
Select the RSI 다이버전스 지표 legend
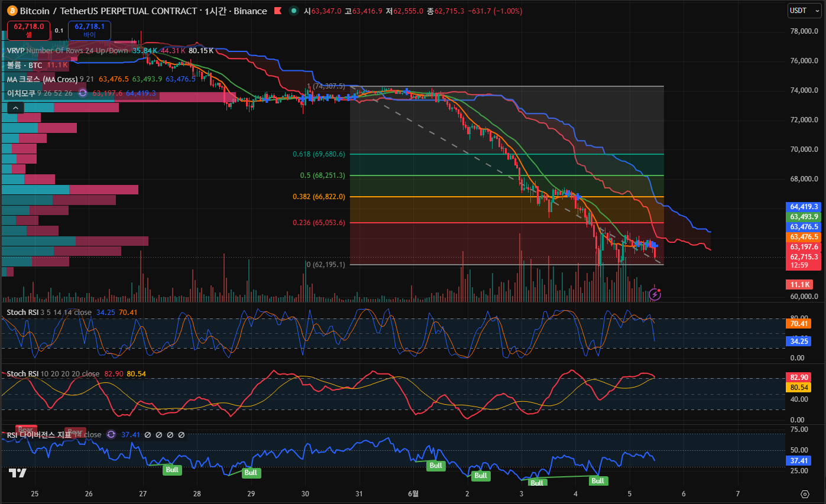tap(38, 434)
